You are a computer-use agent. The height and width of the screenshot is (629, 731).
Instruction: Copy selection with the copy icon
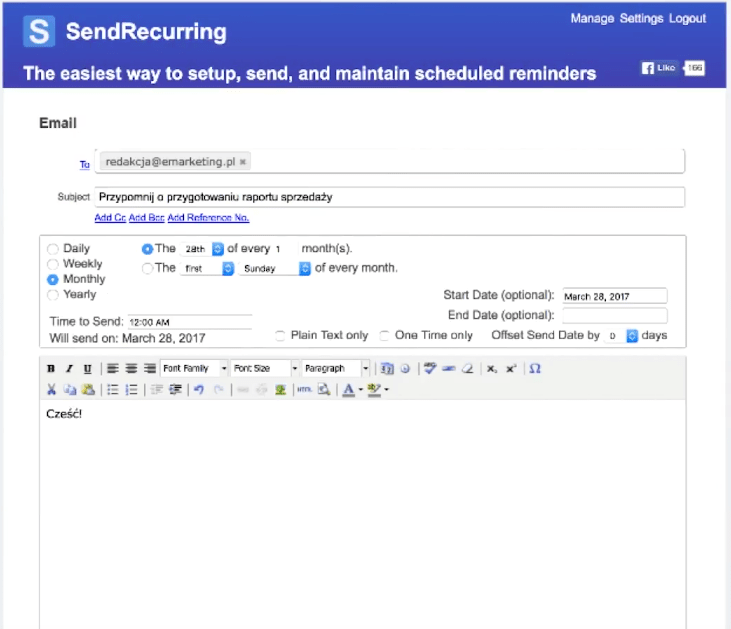pyautogui.click(x=70, y=389)
